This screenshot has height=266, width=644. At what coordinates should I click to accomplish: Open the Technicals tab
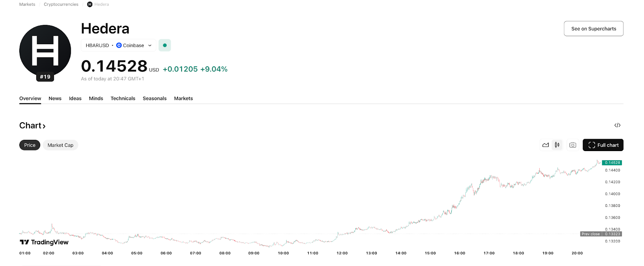(123, 98)
